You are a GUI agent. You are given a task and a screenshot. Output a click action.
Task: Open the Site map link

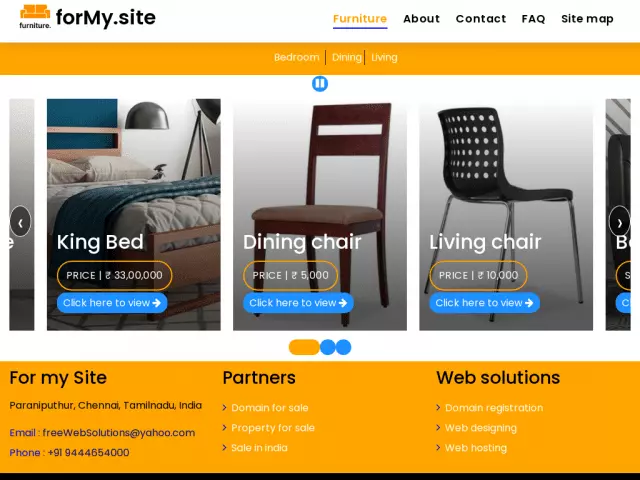coord(587,19)
